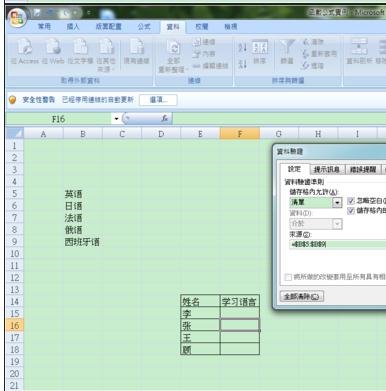Switch to the Input Message tab
The image size is (386, 391).
pyautogui.click(x=327, y=169)
